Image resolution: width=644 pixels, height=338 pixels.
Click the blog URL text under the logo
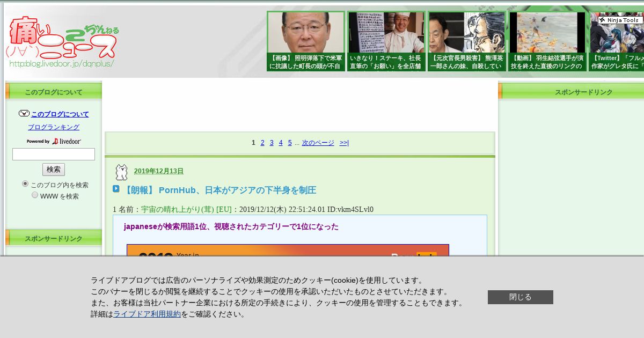tap(62, 63)
